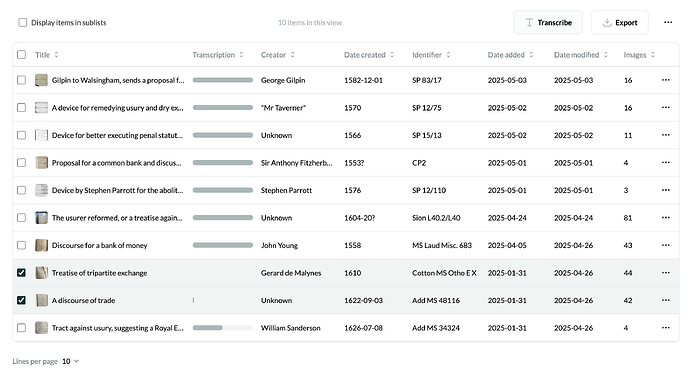The height and width of the screenshot is (373, 690).
Task: Select the common bank proposal row checkbox
Action: pyautogui.click(x=21, y=163)
